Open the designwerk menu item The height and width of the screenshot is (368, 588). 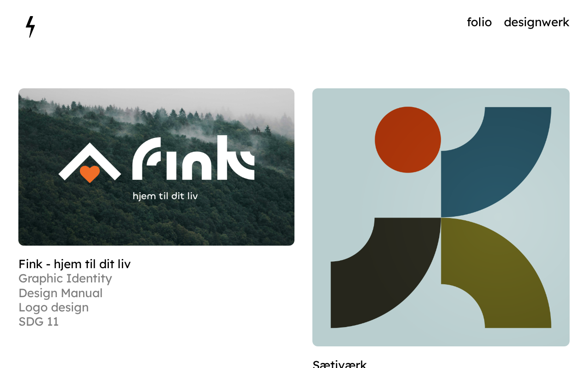537,22
